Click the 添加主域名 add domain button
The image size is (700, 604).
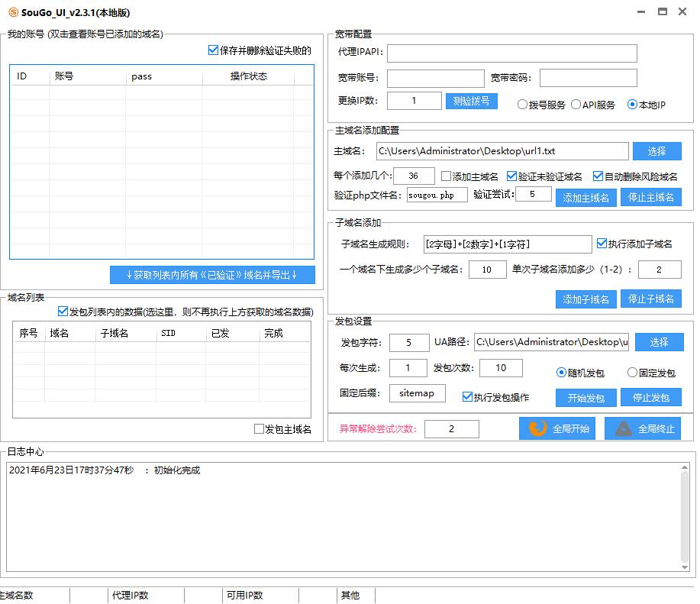click(585, 197)
